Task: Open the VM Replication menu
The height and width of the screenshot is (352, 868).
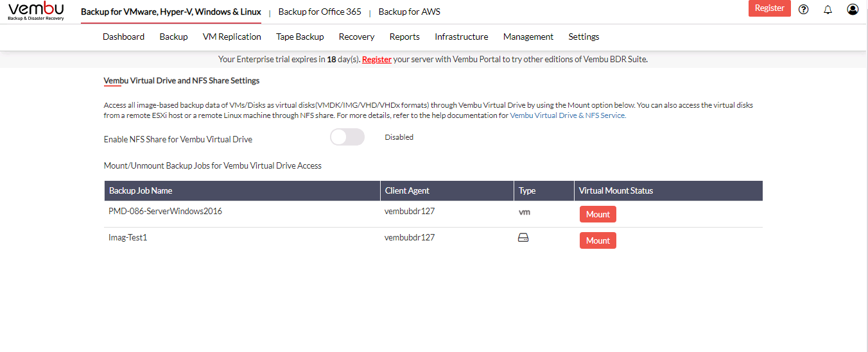Action: 232,37
